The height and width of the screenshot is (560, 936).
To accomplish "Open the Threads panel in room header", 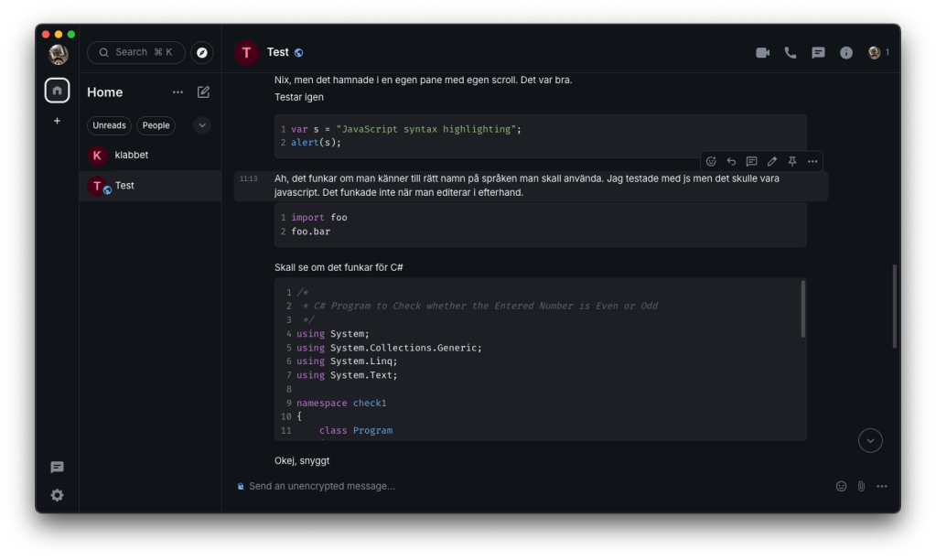I will (818, 53).
